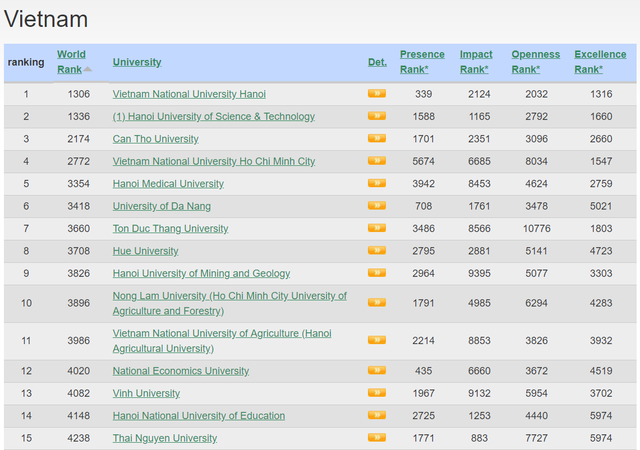Screen dimensions: 640x450
Task: Click details icon in University of Da Nang row
Action: click(376, 206)
